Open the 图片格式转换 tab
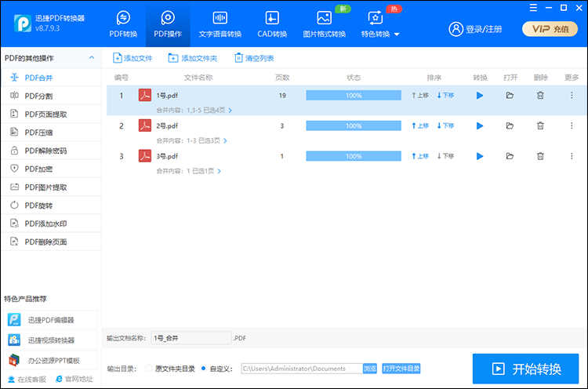The image size is (588, 389). click(x=325, y=24)
